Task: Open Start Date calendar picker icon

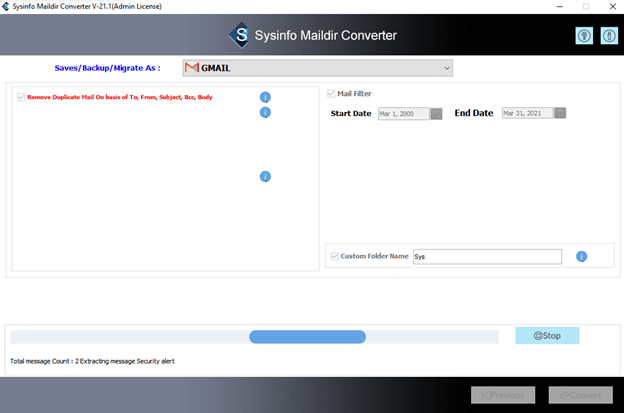Action: (x=437, y=114)
